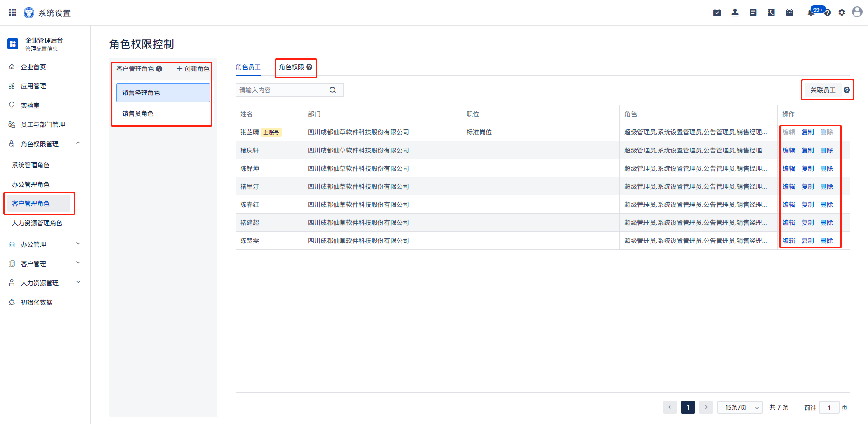Expand the 办公管理 menu chevron
The height and width of the screenshot is (424, 868).
coord(78,244)
